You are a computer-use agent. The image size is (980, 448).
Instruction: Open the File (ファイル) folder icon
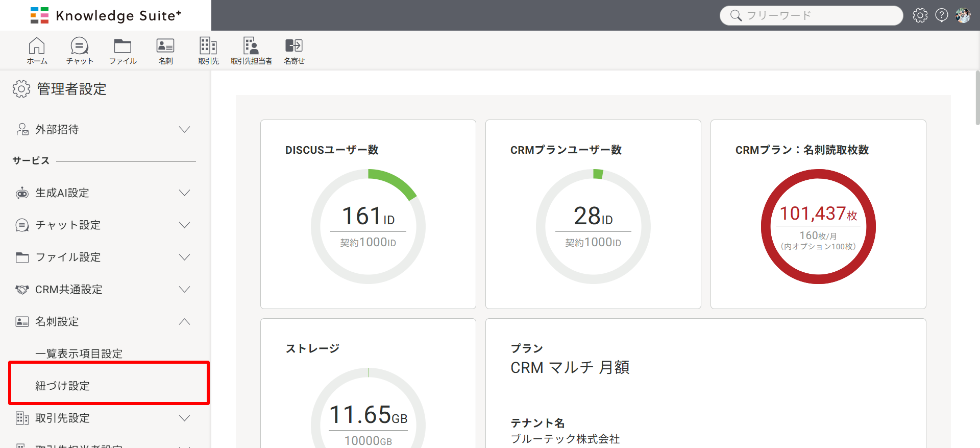[x=122, y=51]
